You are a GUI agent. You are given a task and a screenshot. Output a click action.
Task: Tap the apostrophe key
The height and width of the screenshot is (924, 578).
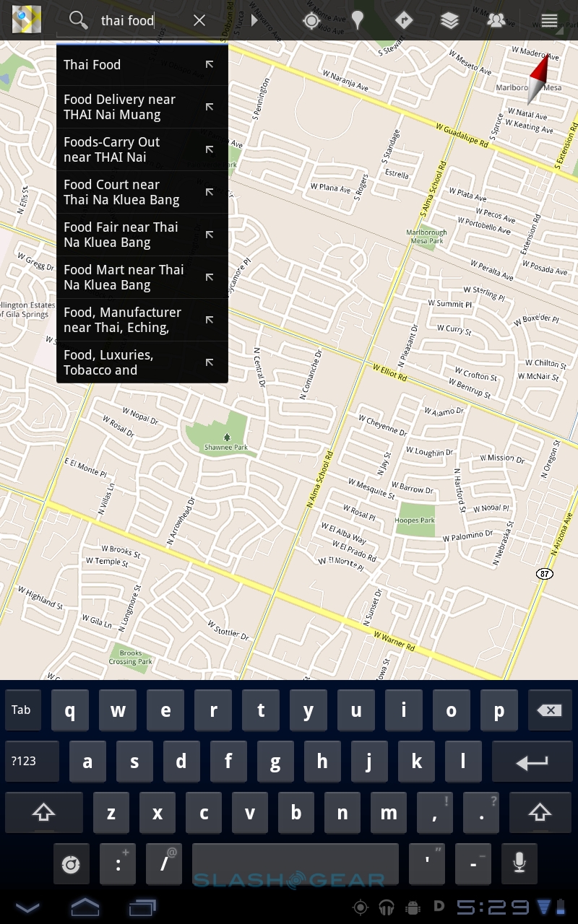click(427, 864)
